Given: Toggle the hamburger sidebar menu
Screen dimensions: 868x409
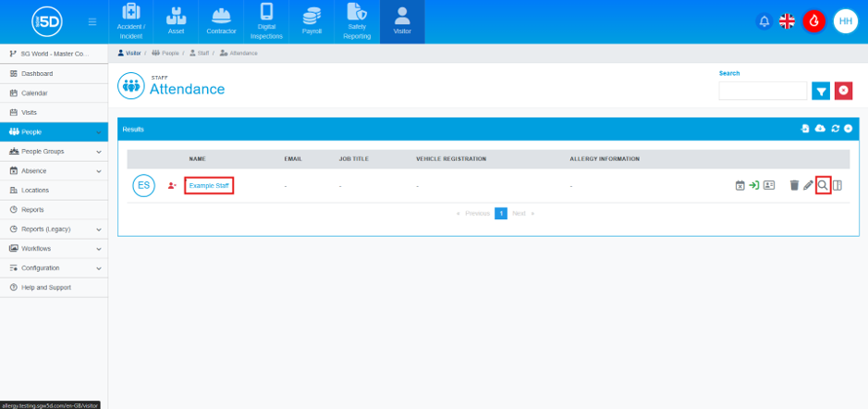Looking at the screenshot, I should point(92,22).
